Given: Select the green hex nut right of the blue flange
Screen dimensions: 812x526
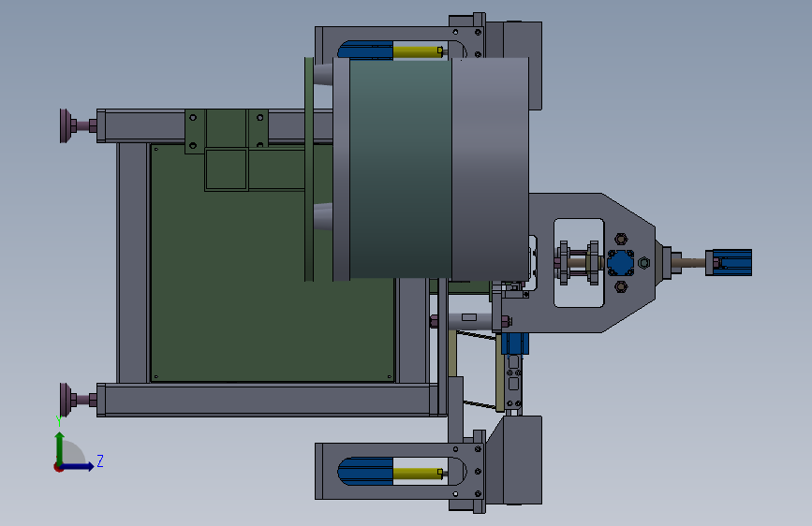Looking at the screenshot, I should point(643,263).
